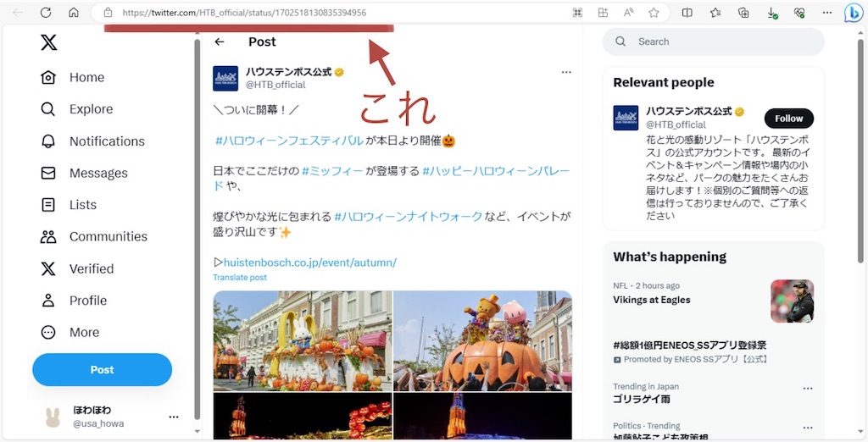Click the browser address bar URL

244,13
